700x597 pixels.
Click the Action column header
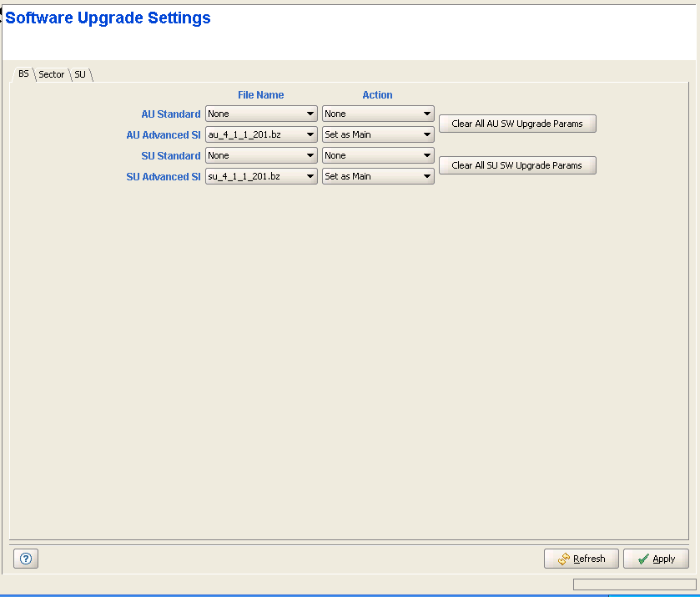[x=377, y=95]
